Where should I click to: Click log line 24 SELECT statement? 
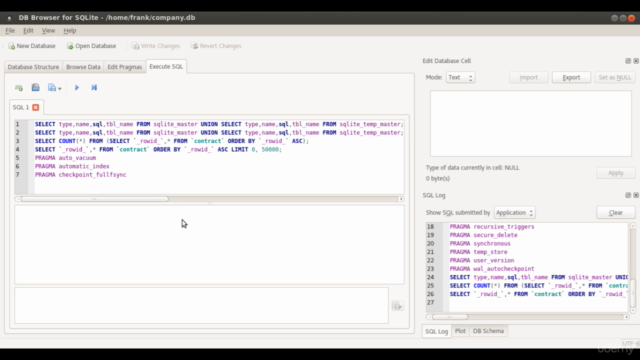539,278
